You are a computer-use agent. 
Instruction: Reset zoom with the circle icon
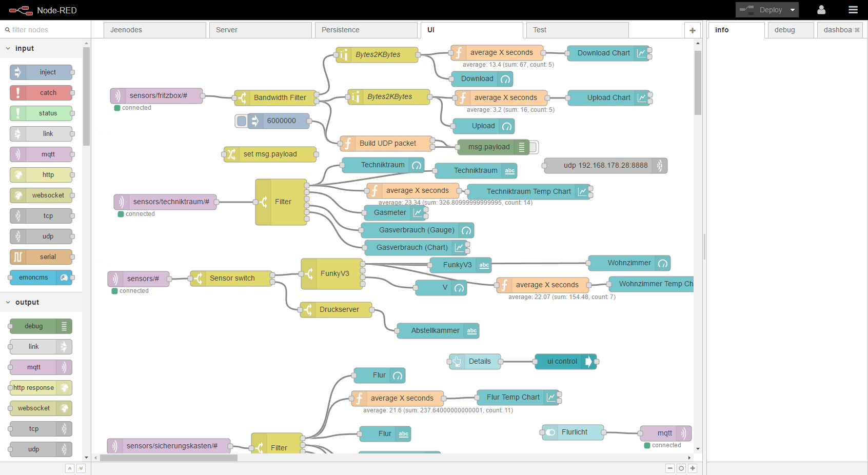coord(681,468)
